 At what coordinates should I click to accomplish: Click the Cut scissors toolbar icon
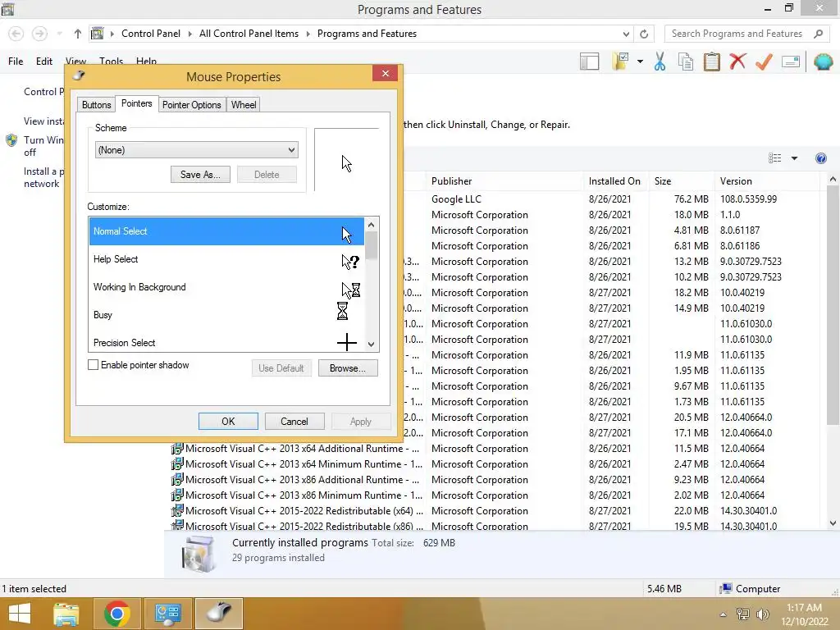[x=660, y=62]
